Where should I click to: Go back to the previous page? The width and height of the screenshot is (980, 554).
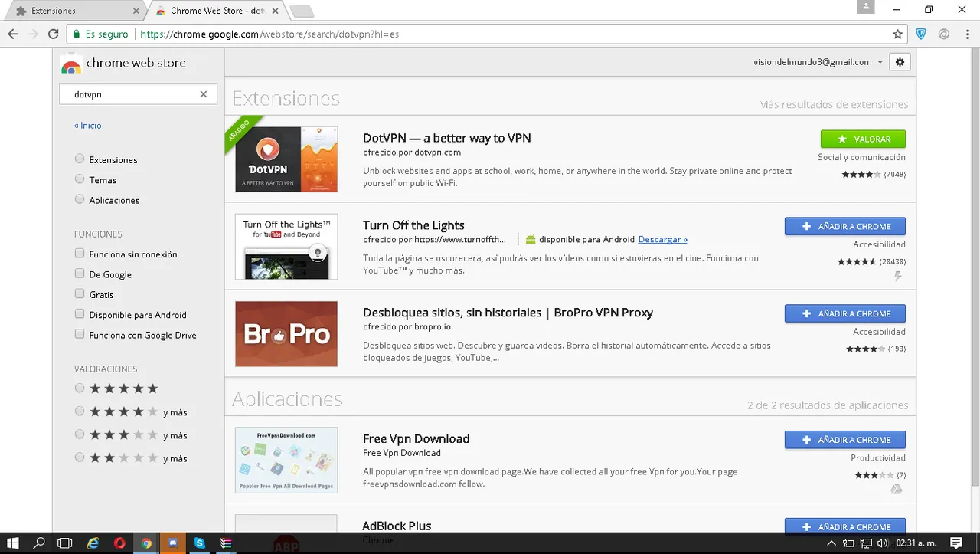(13, 34)
